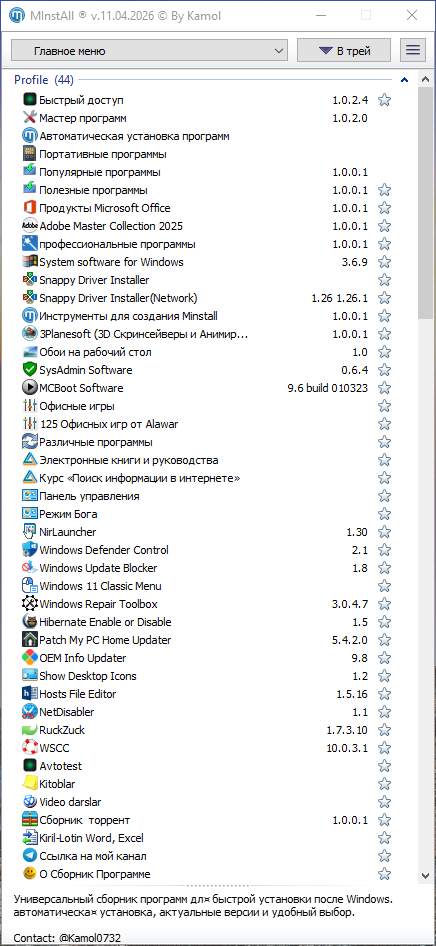Viewport: 436px width, 946px height.
Task: Click the SysAdmin Software green shield icon
Action: coord(30,370)
